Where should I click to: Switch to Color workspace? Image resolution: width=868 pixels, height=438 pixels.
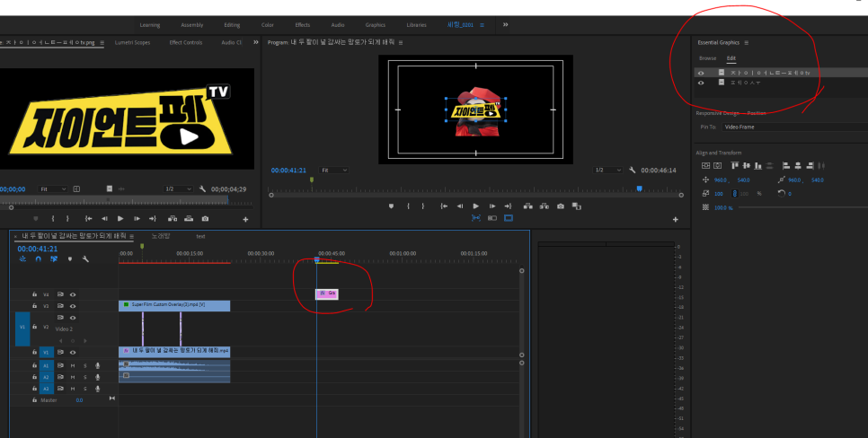click(x=268, y=25)
